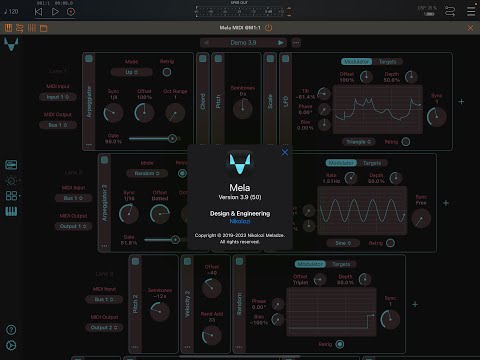This screenshot has height=360, width=480.
Task: Open the help question mark icon
Action: click(11, 330)
